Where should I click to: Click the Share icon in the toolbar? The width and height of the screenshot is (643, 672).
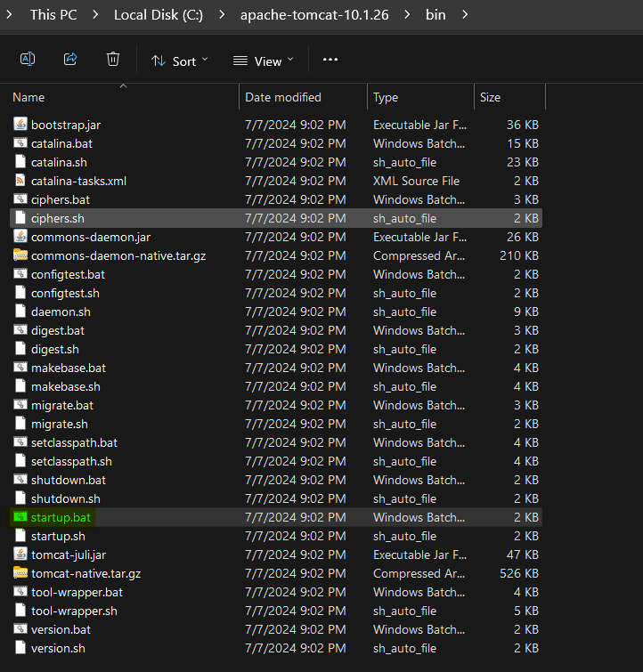point(70,60)
